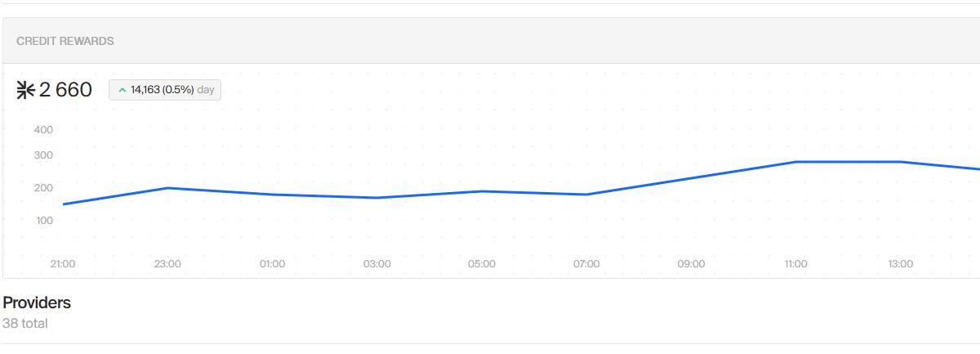Click the 400 y-axis label
This screenshot has height=354, width=980.
click(43, 129)
